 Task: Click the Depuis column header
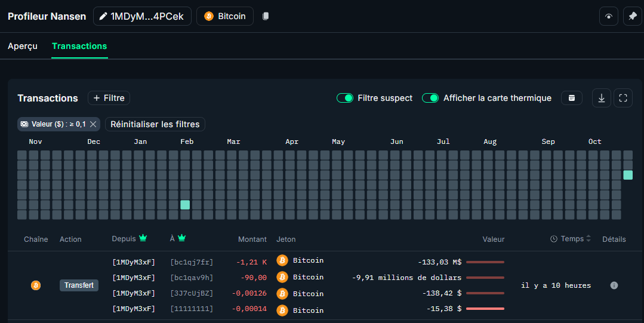pos(124,239)
